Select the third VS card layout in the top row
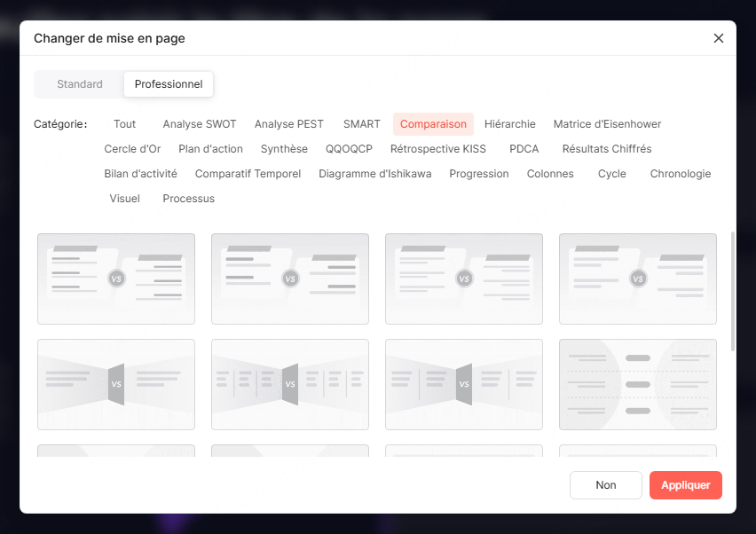 [464, 279]
